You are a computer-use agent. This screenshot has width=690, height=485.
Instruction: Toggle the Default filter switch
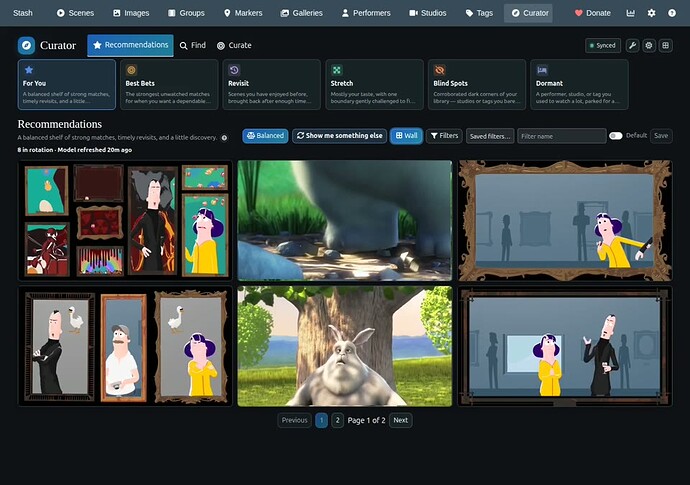(616, 136)
